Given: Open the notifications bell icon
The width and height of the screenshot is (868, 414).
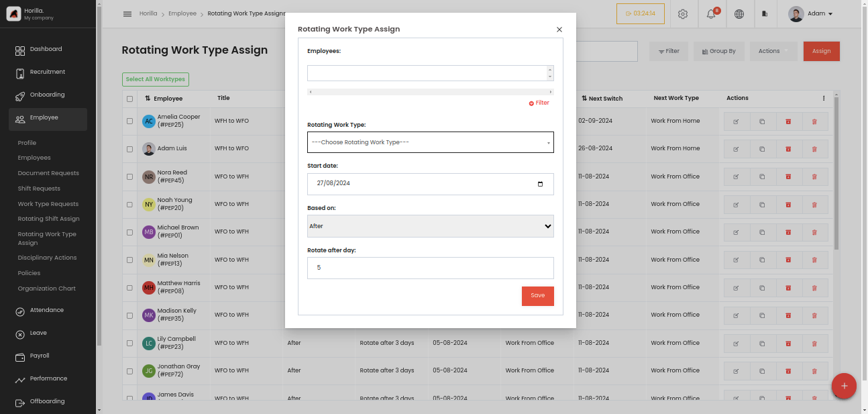Looking at the screenshot, I should pos(712,14).
